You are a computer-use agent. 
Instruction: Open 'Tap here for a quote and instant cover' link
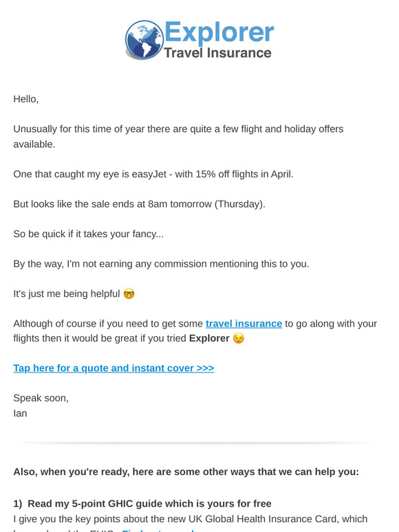[x=114, y=368]
